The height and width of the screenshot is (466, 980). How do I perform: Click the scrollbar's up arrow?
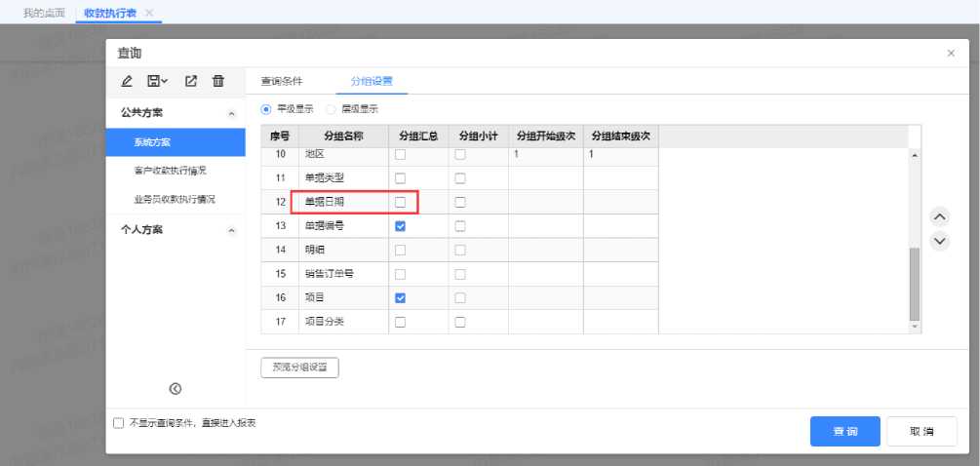(915, 154)
